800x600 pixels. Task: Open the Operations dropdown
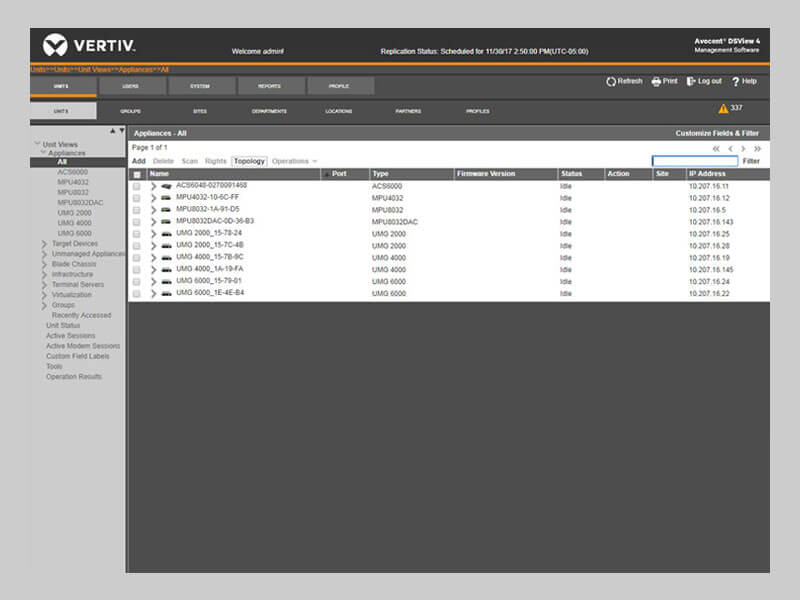click(294, 161)
